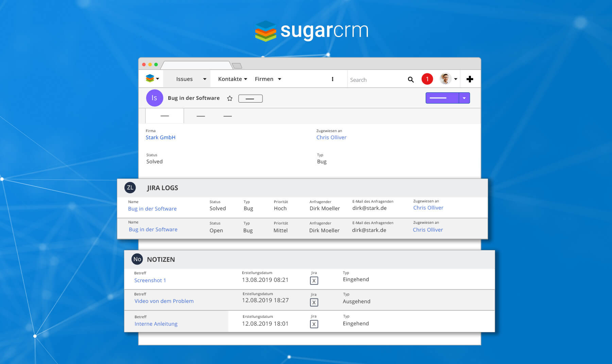Click the ZL Jira Logs badge icon
The image size is (612, 364).
(130, 187)
